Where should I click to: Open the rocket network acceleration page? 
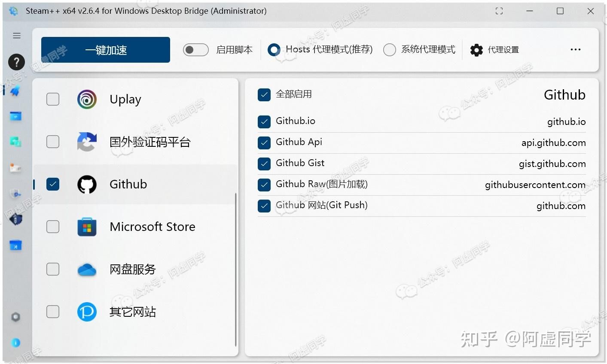pyautogui.click(x=15, y=91)
